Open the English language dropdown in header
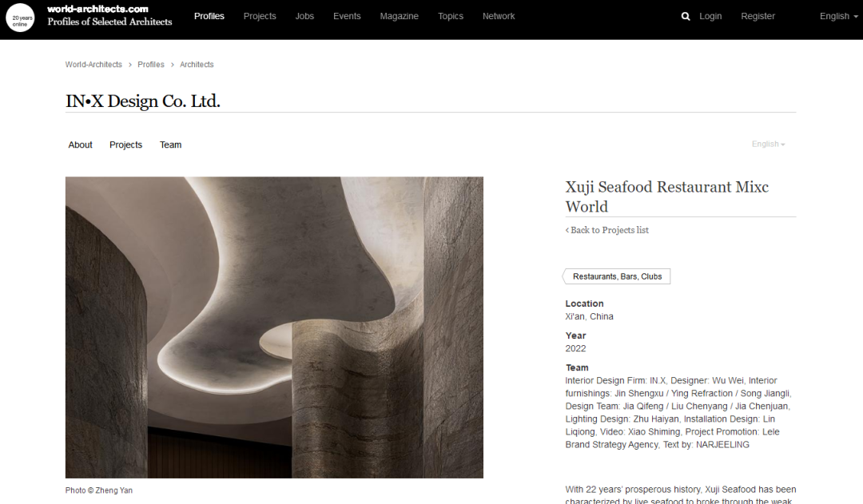 point(838,16)
